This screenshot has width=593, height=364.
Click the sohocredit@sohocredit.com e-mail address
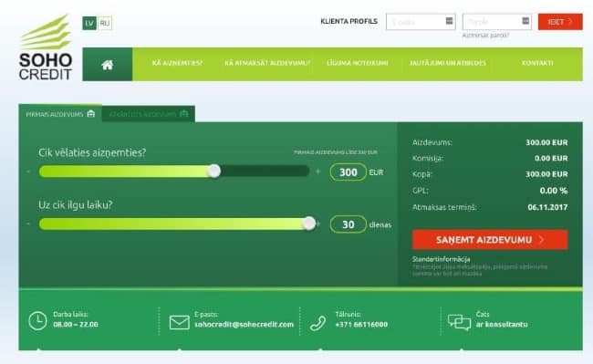[244, 324]
